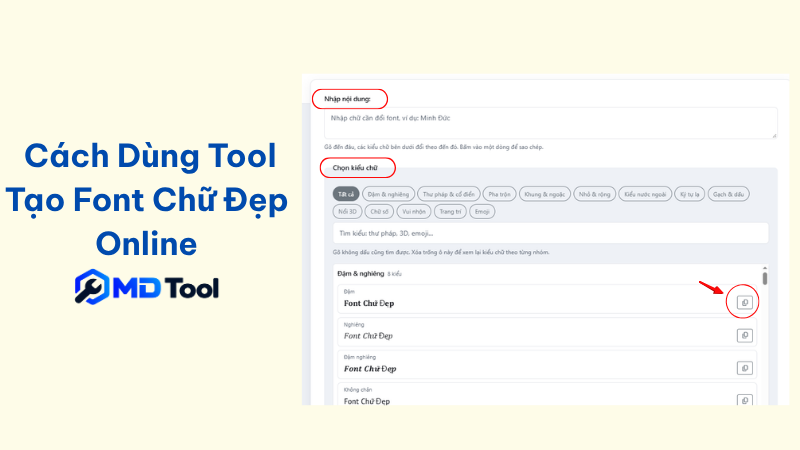Filter by Gạch & dấu chip
Screen dimensions: 800x450
[x=728, y=194]
